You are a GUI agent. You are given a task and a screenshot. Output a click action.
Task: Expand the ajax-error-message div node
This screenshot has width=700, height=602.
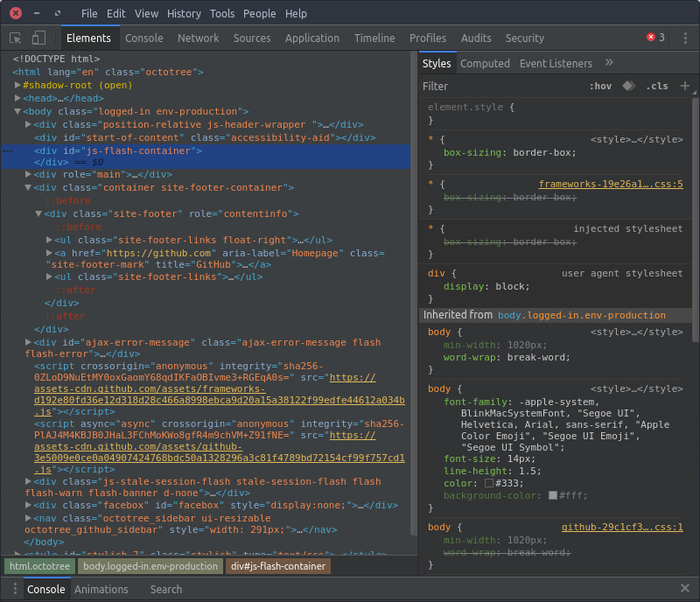[28, 342]
